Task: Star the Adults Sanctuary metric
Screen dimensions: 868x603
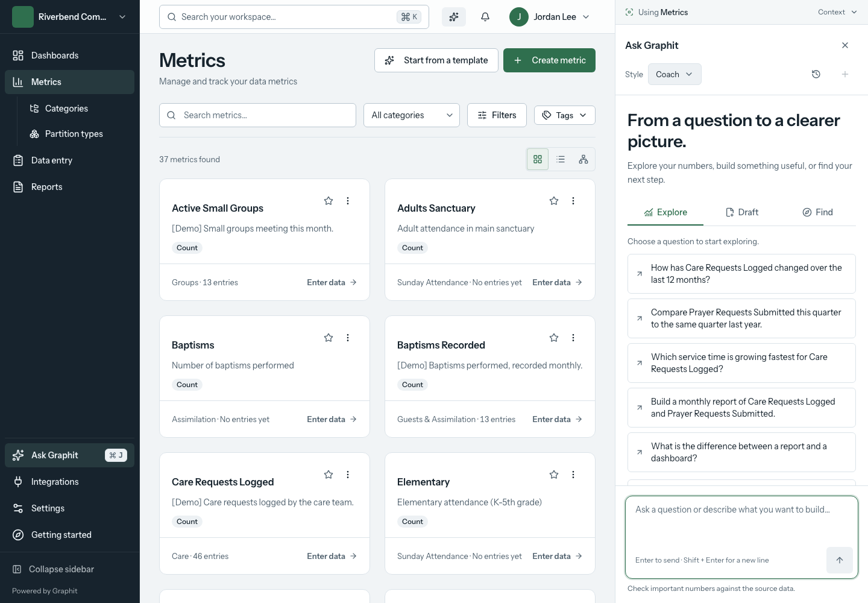Action: tap(554, 201)
